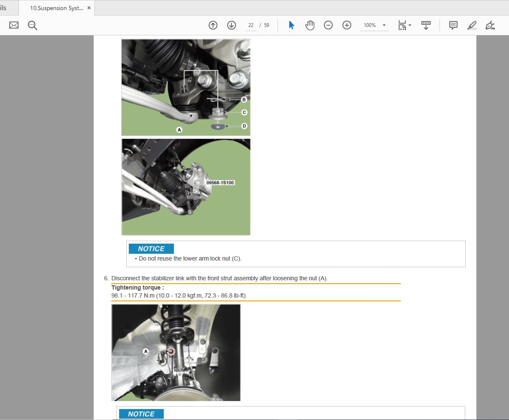The width and height of the screenshot is (509, 420).
Task: Click the '09568-1S100' tool label in image
Action: click(220, 183)
